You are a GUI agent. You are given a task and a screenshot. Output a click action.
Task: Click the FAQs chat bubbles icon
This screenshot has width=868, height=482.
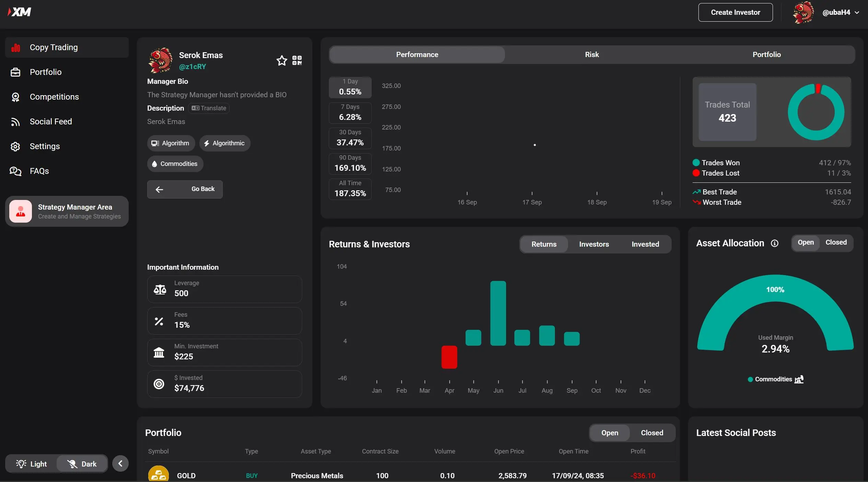(x=15, y=171)
